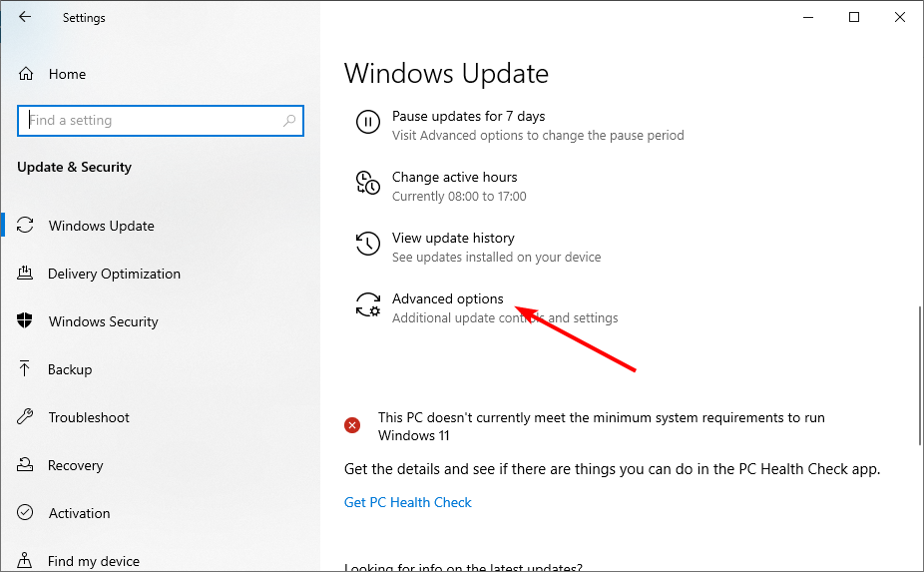924x572 pixels.
Task: Click the Windows Security shield icon
Action: click(x=26, y=321)
